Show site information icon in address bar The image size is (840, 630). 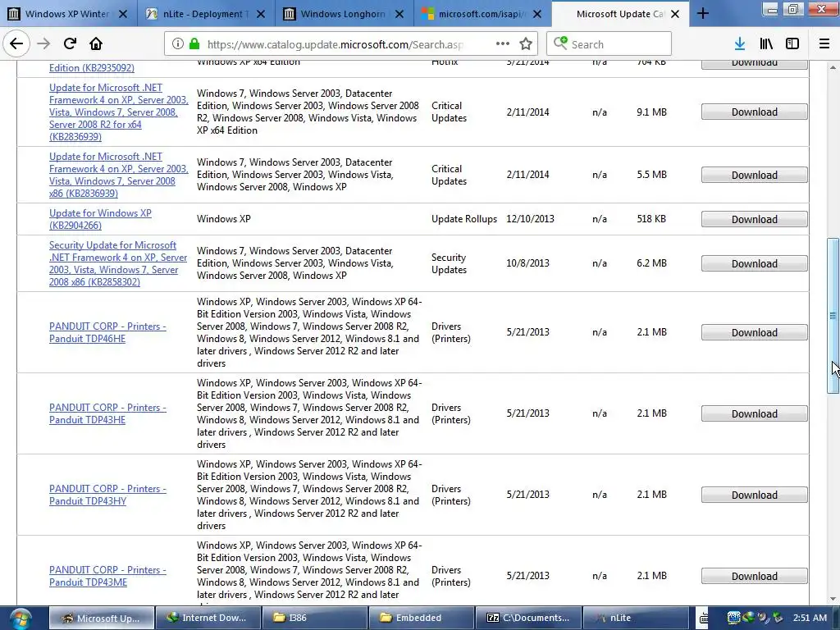pos(178,44)
